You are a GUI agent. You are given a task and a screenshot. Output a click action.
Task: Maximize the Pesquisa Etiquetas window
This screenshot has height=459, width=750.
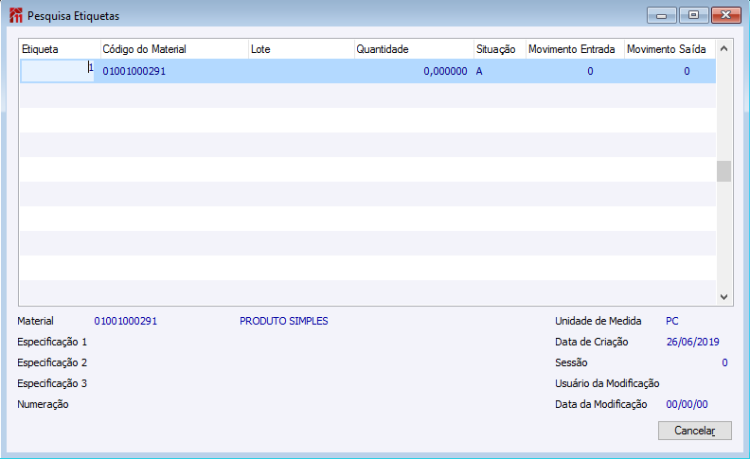(694, 15)
